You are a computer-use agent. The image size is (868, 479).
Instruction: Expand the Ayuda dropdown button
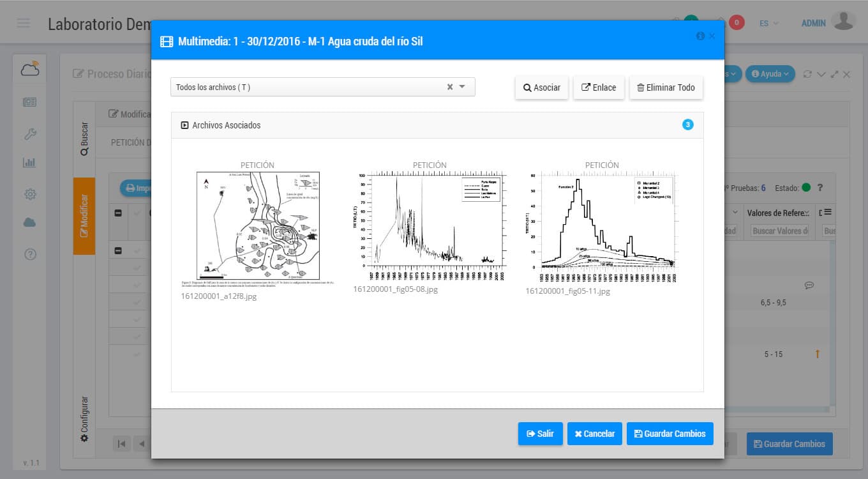click(770, 74)
